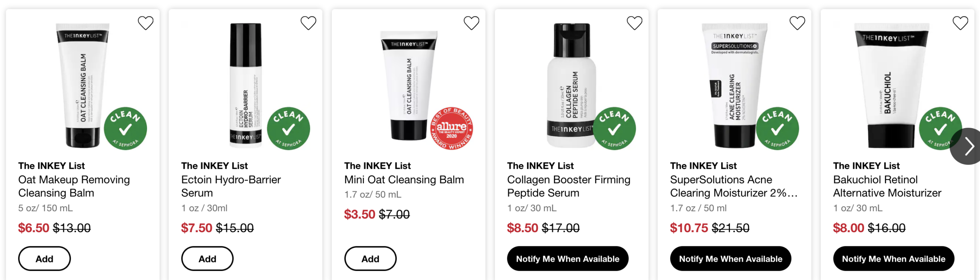Click Clean at Sephora badge on Collagen Serum
The height and width of the screenshot is (280, 980).
point(614,129)
